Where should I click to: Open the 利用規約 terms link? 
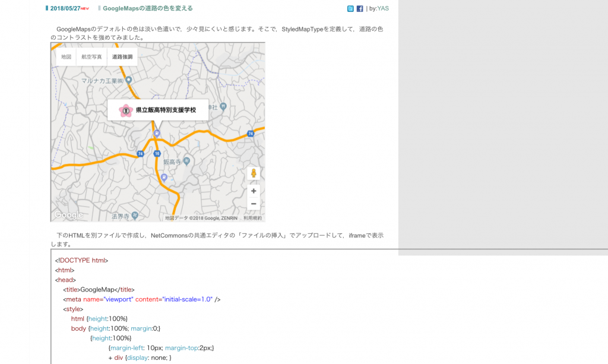[252, 219]
